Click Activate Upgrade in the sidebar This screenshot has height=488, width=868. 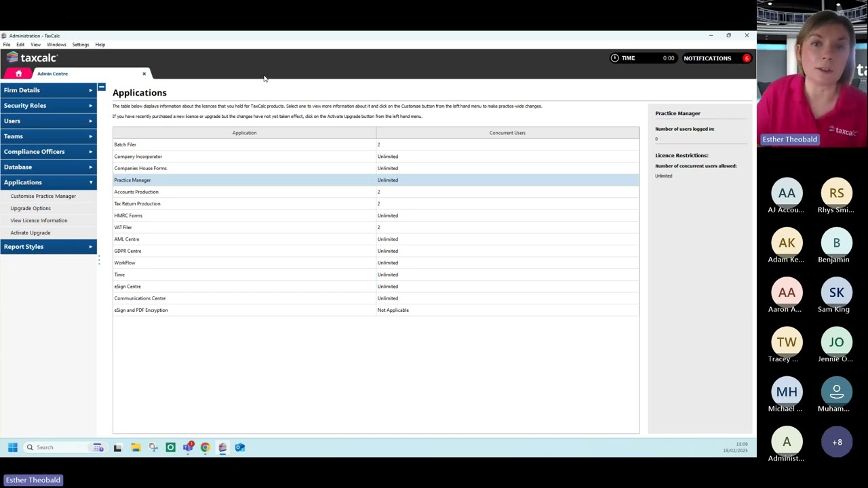coord(31,232)
